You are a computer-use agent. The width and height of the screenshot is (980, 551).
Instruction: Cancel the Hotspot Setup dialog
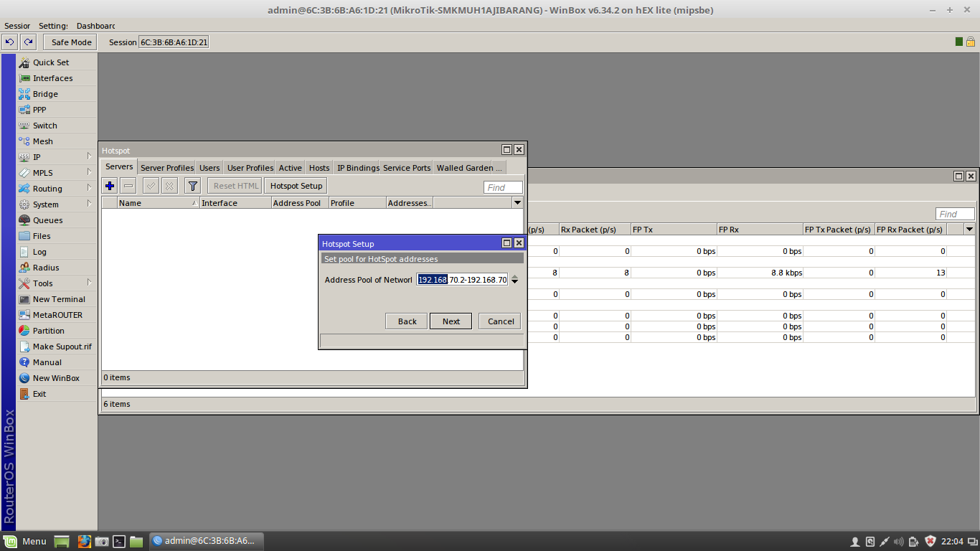coord(500,321)
